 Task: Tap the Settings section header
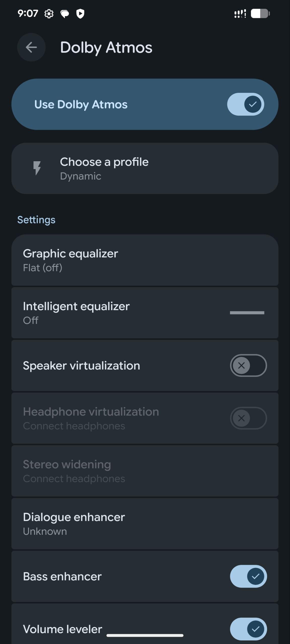click(x=36, y=220)
